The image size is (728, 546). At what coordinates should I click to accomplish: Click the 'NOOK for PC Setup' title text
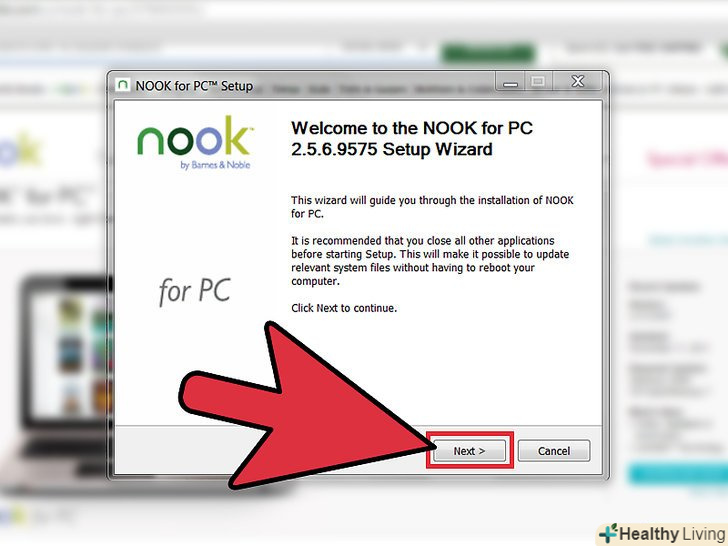point(194,86)
